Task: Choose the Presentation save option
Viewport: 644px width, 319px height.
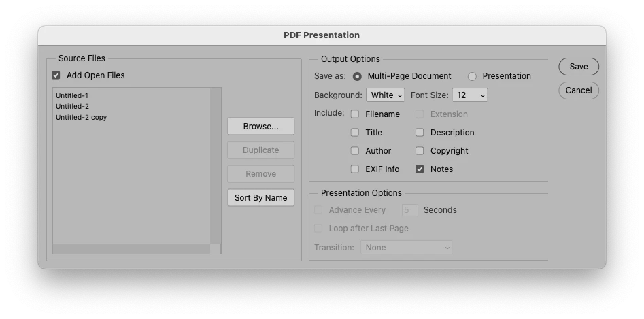Action: point(472,76)
